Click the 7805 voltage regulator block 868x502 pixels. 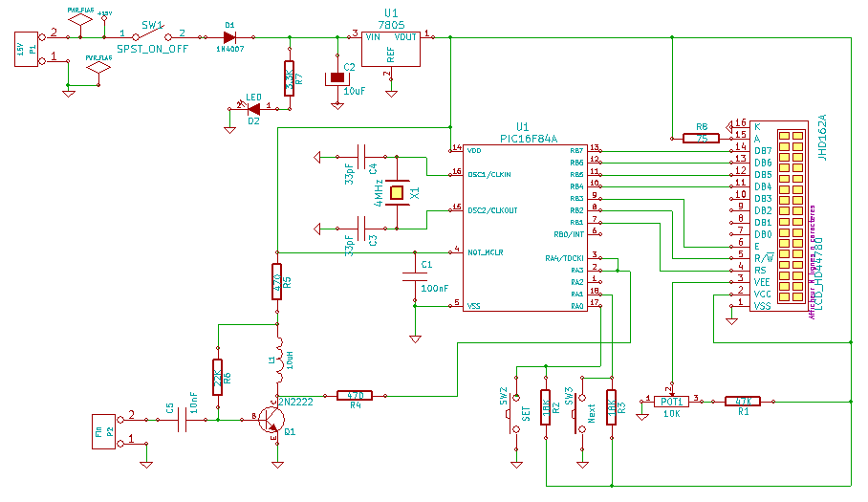391,50
